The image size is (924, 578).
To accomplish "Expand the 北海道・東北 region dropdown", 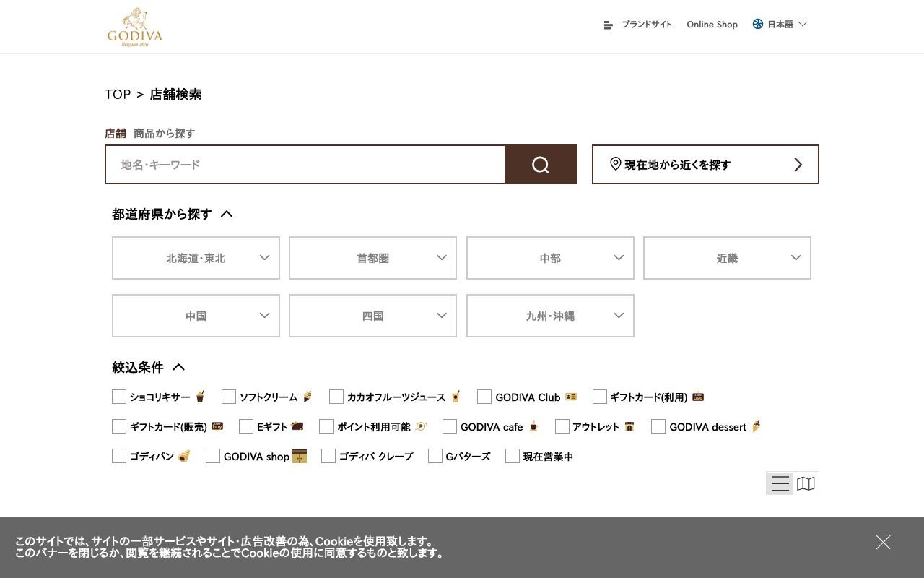I will click(x=196, y=258).
